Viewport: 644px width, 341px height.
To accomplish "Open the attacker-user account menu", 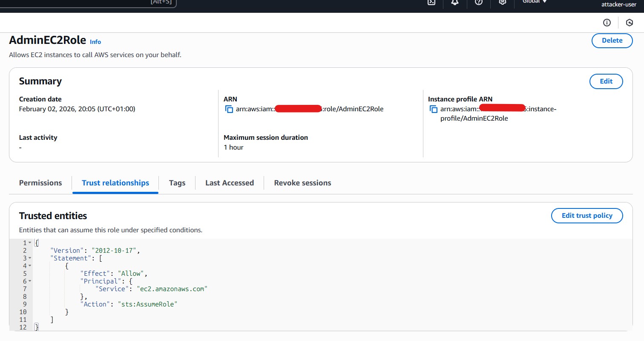I will point(619,5).
